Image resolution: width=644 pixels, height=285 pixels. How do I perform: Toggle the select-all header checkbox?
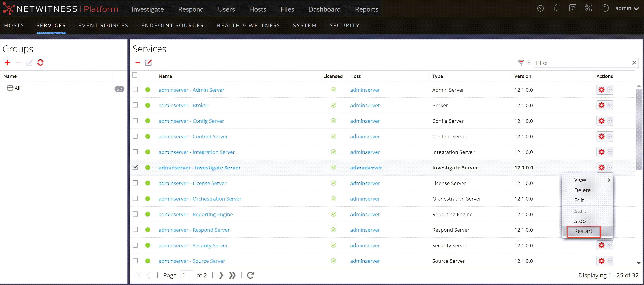click(135, 75)
